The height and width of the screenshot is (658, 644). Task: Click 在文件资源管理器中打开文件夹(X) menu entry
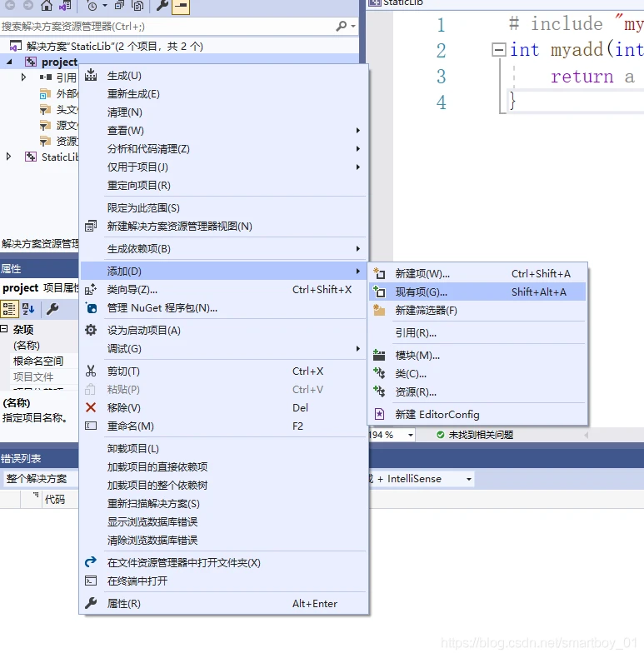tap(183, 563)
